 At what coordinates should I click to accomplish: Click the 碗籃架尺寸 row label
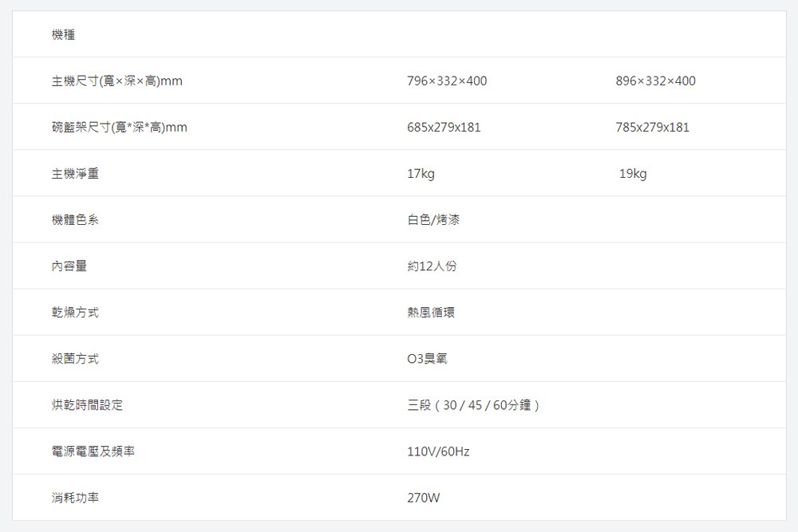pos(120,127)
